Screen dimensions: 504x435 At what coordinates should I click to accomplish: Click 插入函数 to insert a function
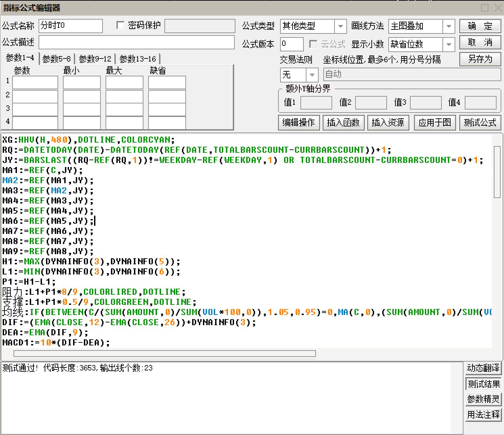pos(343,123)
